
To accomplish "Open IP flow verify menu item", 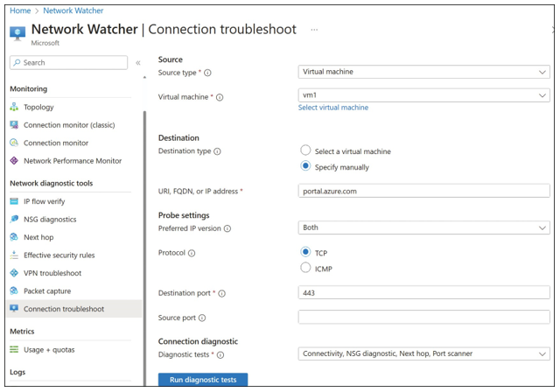I will tap(45, 201).
